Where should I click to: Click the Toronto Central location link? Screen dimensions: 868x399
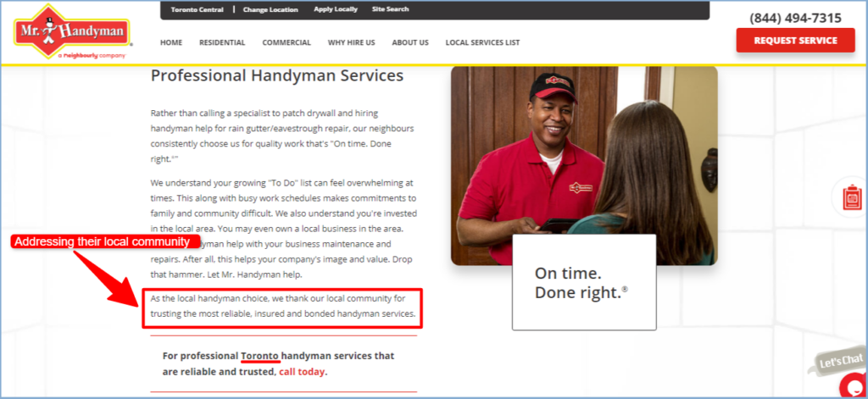pyautogui.click(x=197, y=9)
